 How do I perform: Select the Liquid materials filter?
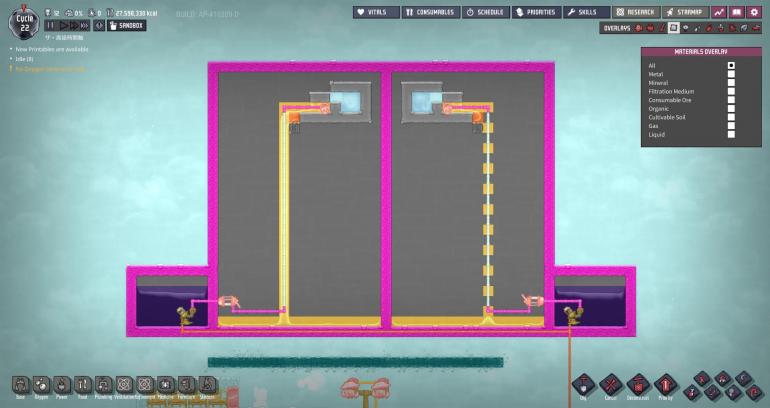731,135
